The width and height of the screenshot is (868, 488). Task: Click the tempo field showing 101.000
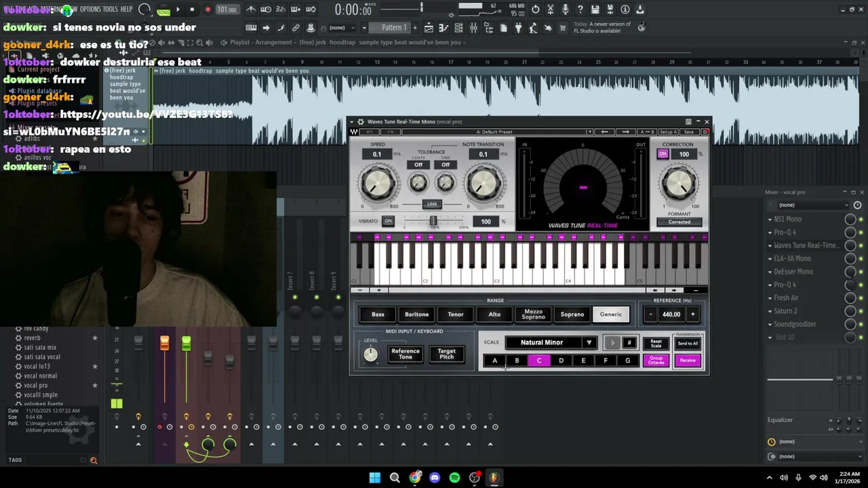point(227,9)
